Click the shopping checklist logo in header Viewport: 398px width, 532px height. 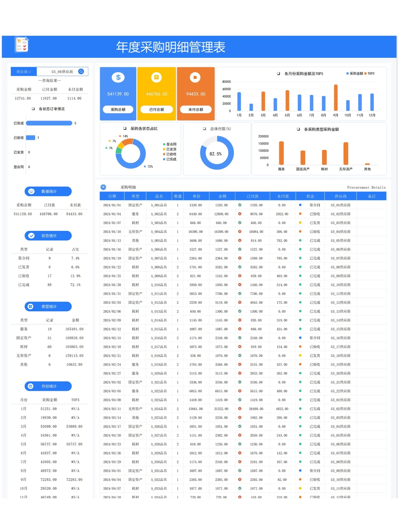click(21, 45)
